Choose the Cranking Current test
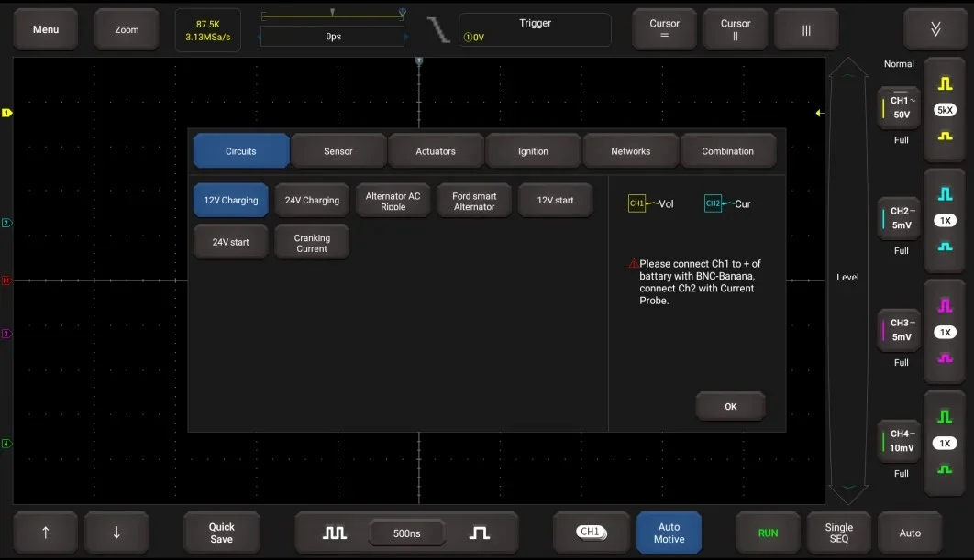 pos(312,243)
